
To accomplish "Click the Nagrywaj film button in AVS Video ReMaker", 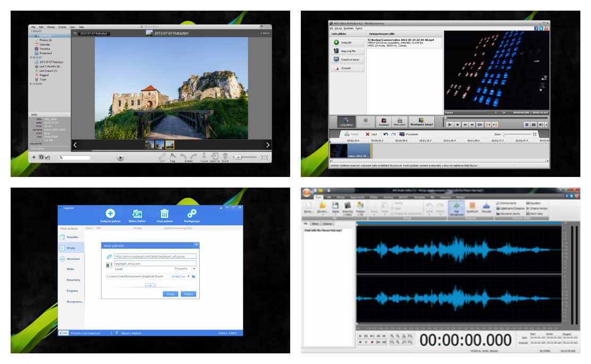I will 348,51.
